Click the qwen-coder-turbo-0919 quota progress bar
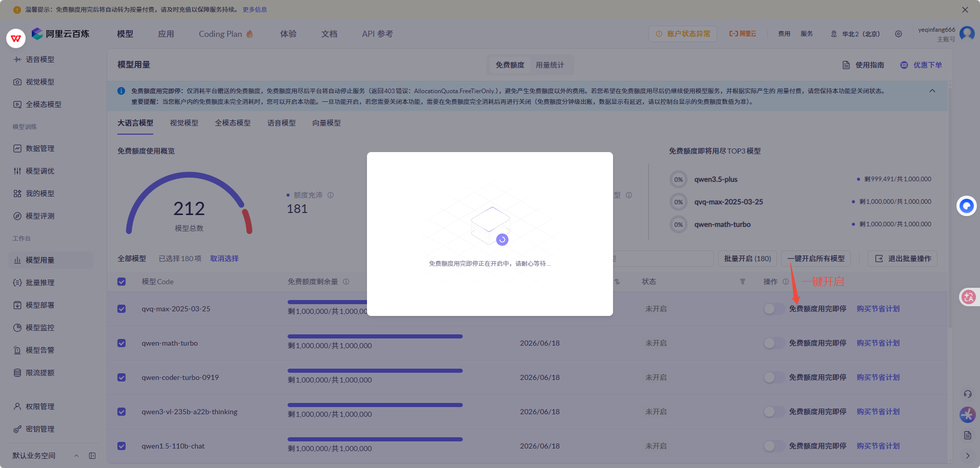This screenshot has width=980, height=468. (375, 371)
